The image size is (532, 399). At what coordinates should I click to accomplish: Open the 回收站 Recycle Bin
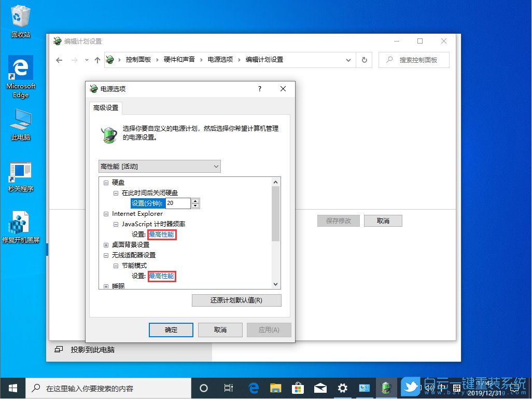[20, 16]
